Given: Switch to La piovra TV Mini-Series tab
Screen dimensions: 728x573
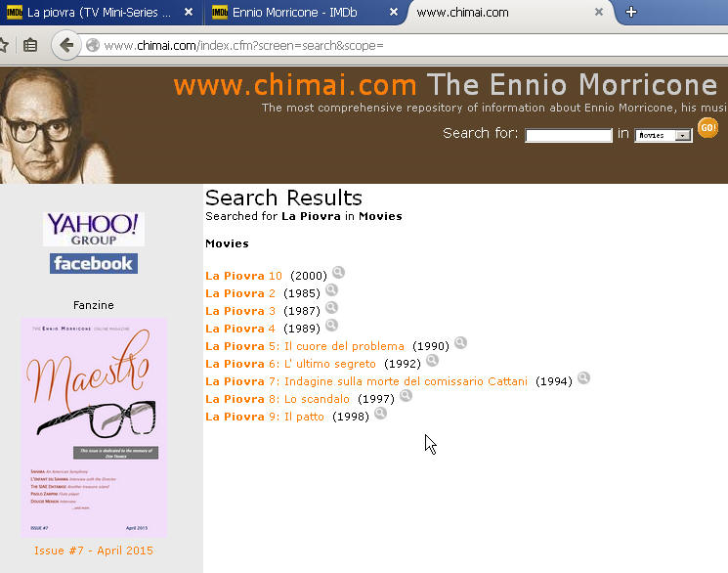Looking at the screenshot, I should coord(99,13).
